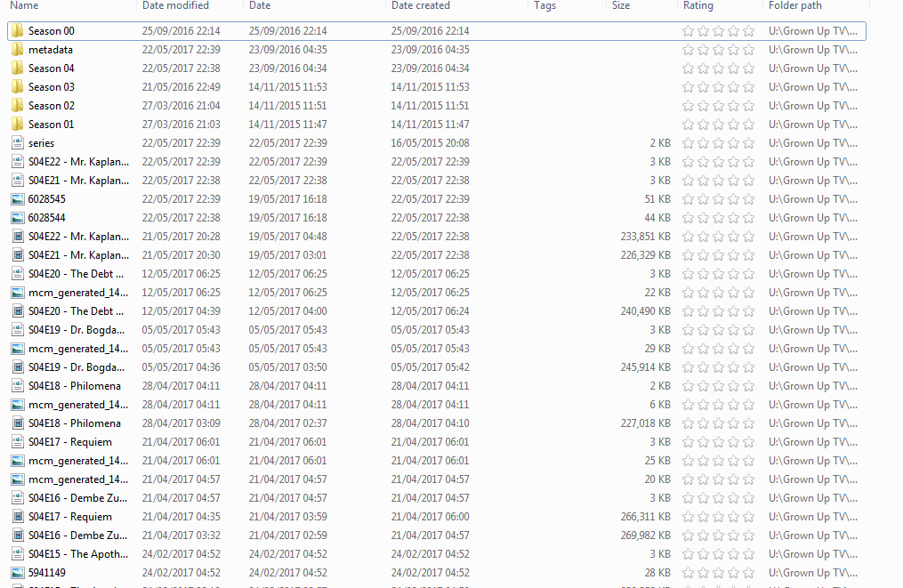Select the metadata folder icon
This screenshot has width=903, height=588.
pyautogui.click(x=18, y=50)
